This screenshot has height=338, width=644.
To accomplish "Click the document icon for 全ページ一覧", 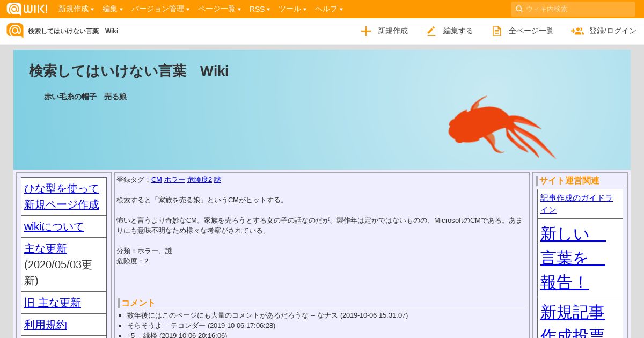I will point(497,31).
